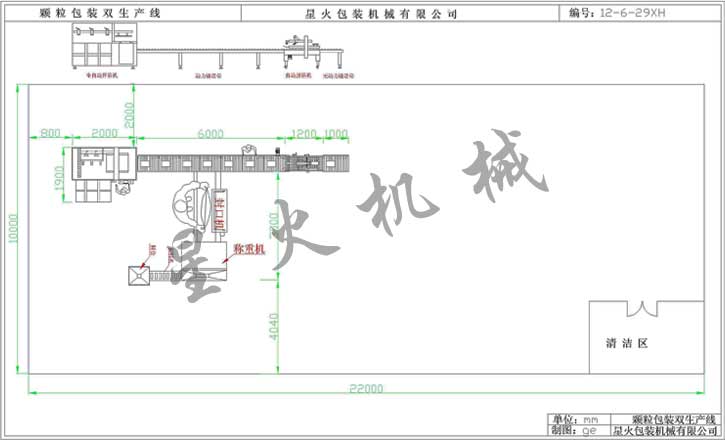Select the 6000 conveyor length dimension
The image size is (725, 440).
click(210, 133)
